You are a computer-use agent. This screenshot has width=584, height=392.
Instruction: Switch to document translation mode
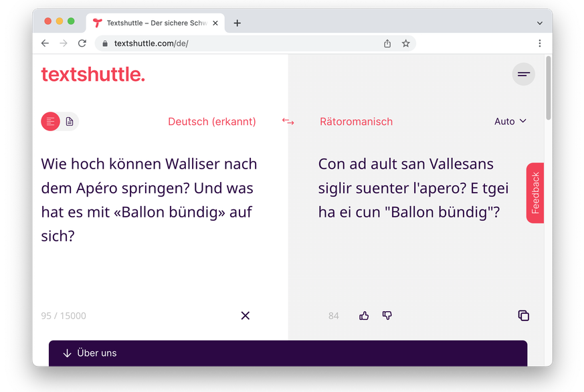pyautogui.click(x=70, y=121)
